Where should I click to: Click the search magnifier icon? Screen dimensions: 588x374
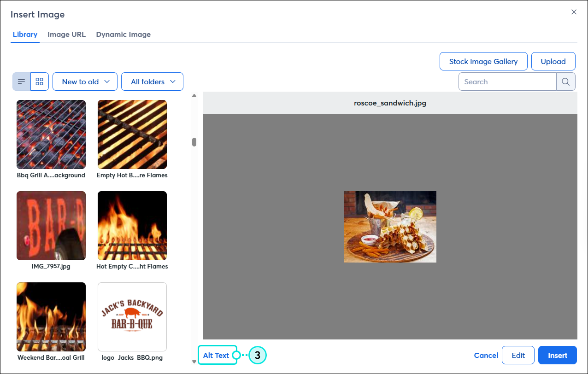(566, 82)
